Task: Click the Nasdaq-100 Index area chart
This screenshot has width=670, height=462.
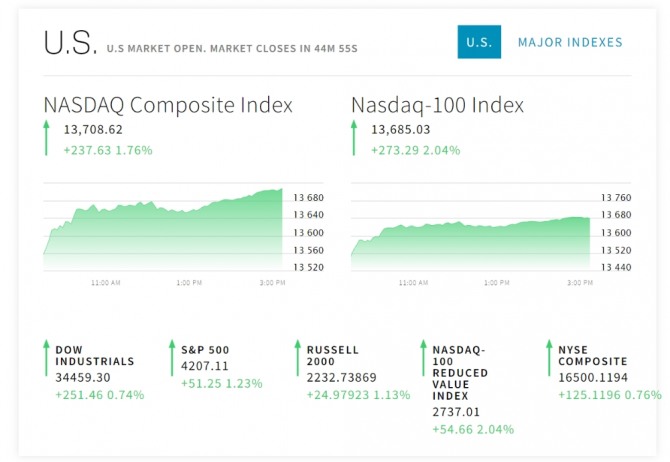Action: (470, 240)
